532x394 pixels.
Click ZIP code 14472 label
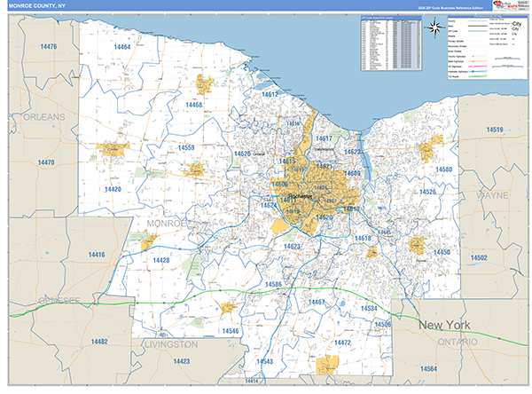[342, 342]
